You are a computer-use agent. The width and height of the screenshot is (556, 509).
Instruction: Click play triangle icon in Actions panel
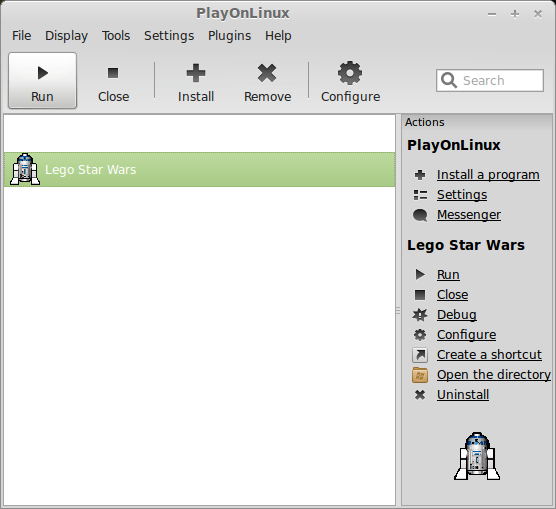(x=420, y=274)
